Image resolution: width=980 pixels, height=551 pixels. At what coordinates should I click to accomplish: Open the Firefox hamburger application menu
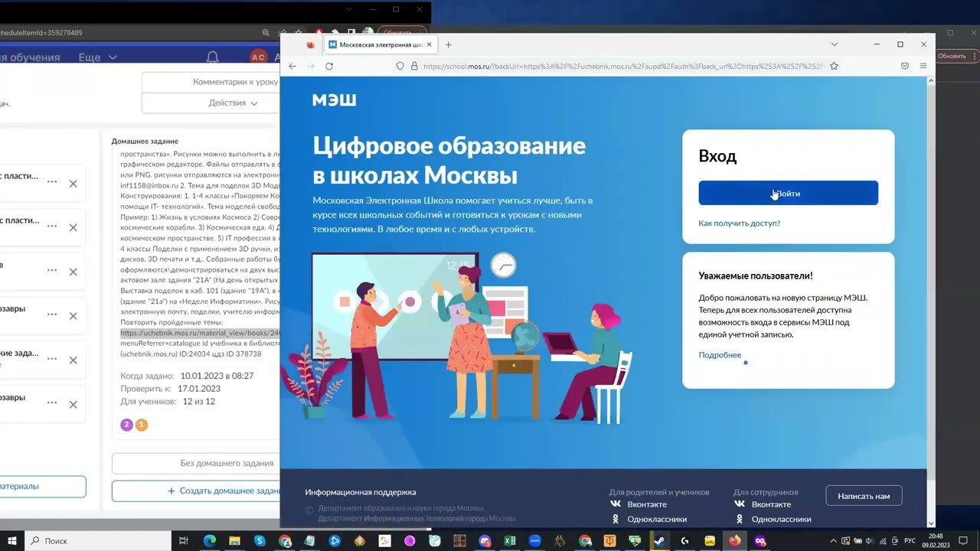923,67
